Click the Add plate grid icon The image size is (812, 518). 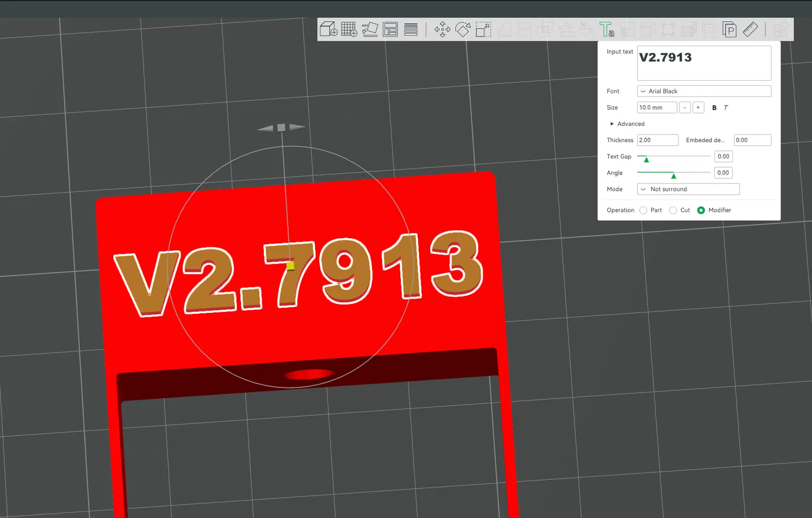pyautogui.click(x=349, y=29)
